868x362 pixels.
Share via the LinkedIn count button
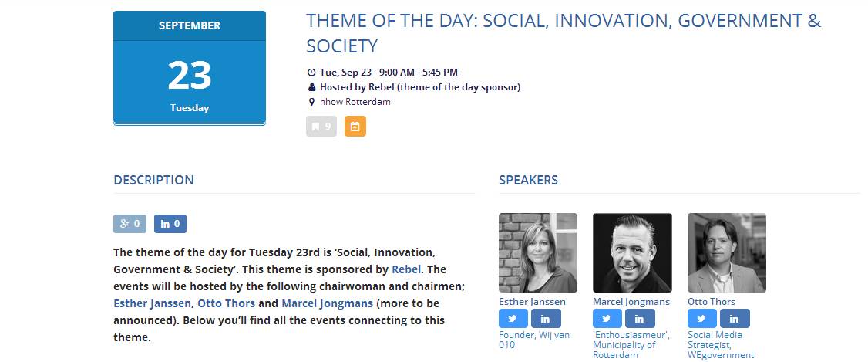point(170,224)
